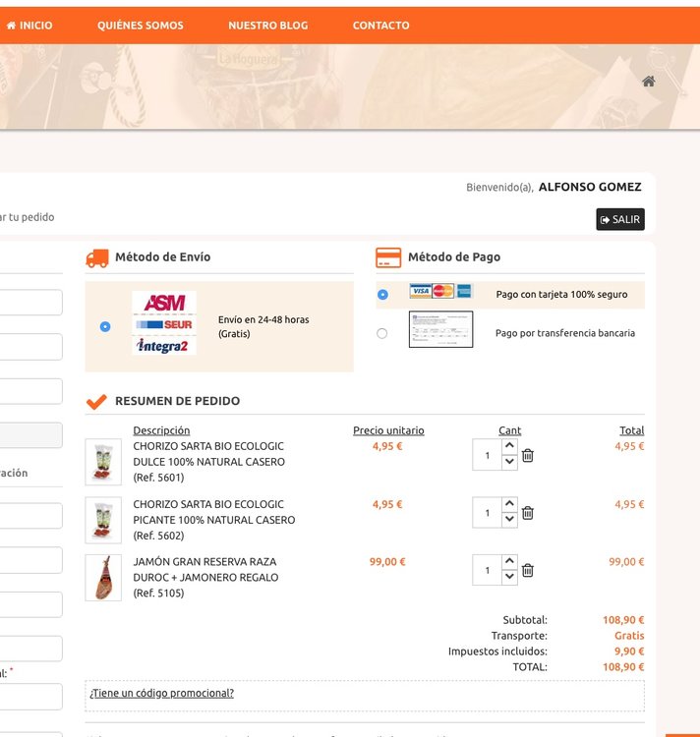Image resolution: width=700 pixels, height=737 pixels.
Task: Select Pago con tarjeta 100% seguro
Action: (x=382, y=294)
